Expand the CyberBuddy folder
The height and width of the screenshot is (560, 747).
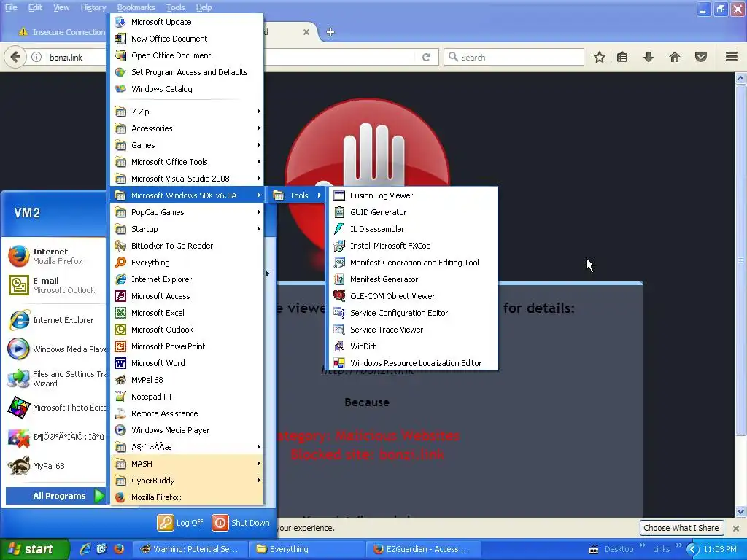pos(187,481)
